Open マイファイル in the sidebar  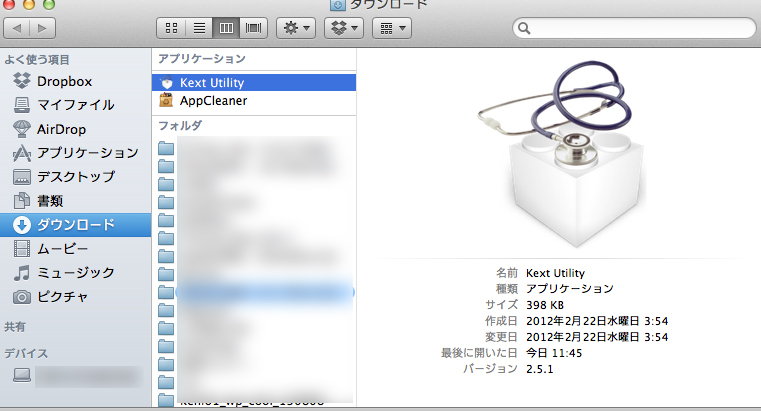pos(76,105)
